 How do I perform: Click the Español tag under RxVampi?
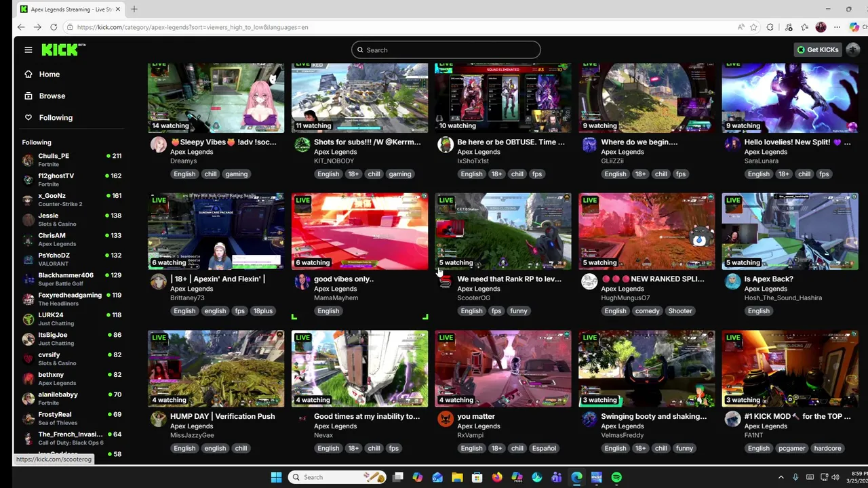[544, 448]
